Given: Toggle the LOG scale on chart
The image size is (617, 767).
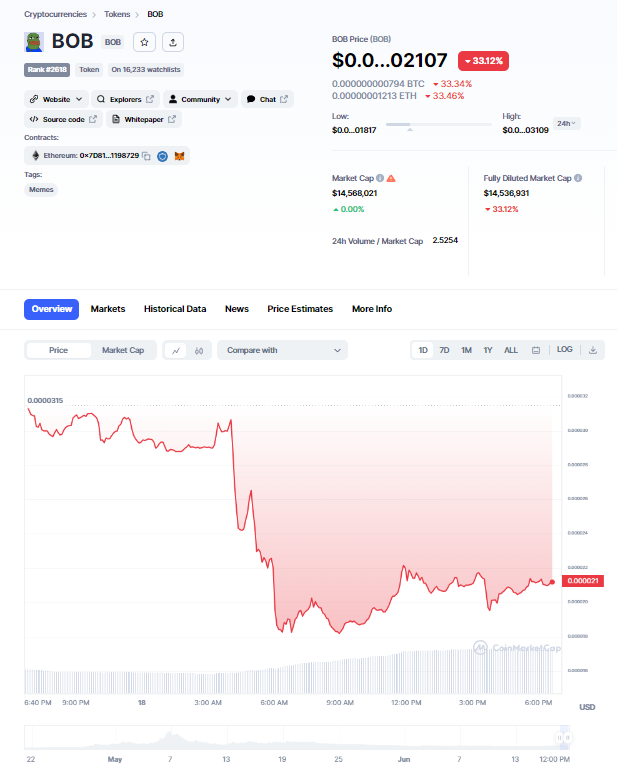Looking at the screenshot, I should pos(565,350).
